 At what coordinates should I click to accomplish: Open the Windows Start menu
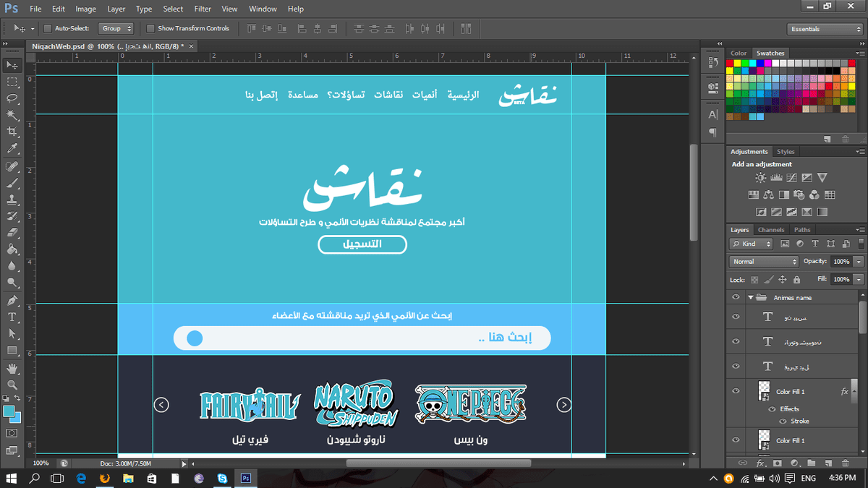click(x=12, y=478)
